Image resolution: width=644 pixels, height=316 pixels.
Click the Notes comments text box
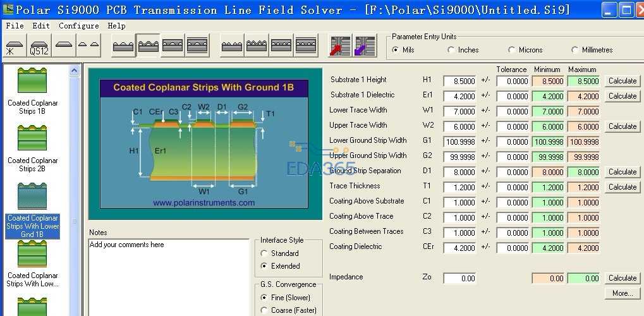tap(169, 277)
